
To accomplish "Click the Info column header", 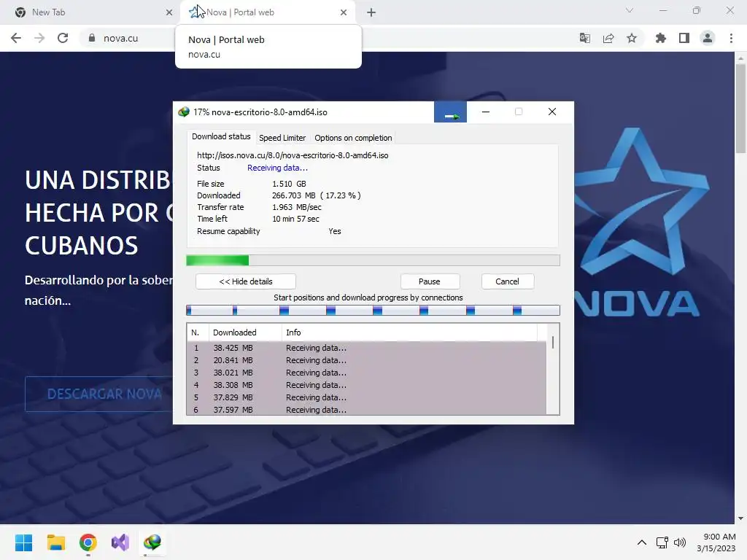I will tap(410, 332).
